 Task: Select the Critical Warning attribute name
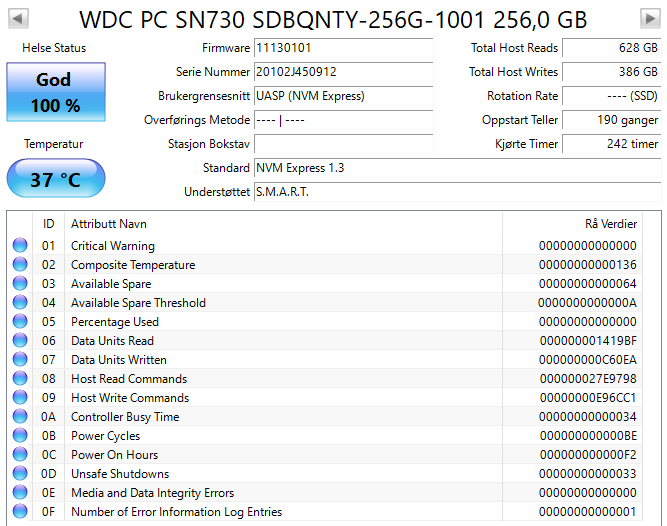113,246
